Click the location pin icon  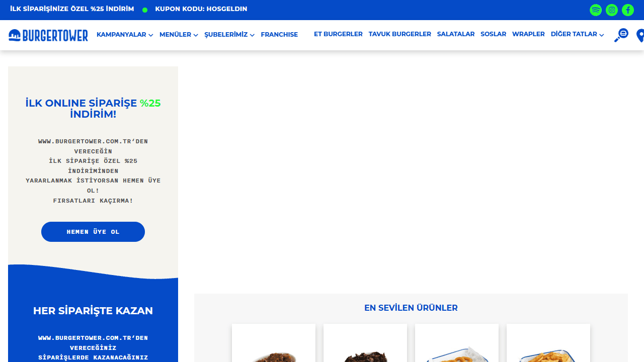click(640, 36)
